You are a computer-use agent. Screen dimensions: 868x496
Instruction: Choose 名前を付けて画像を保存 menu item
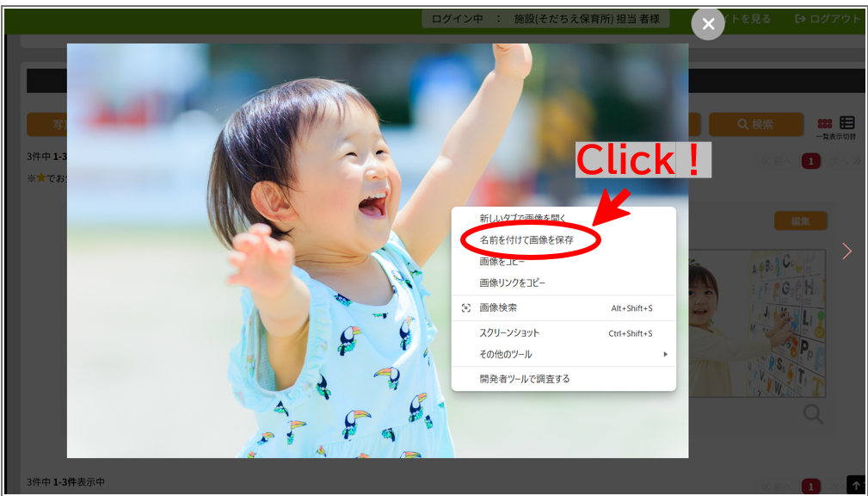point(526,240)
